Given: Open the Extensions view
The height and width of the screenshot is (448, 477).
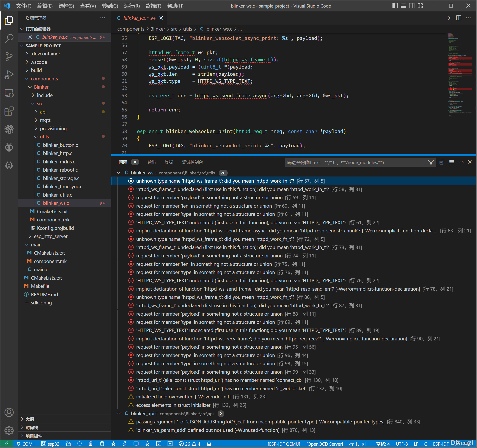Looking at the screenshot, I should (x=9, y=111).
